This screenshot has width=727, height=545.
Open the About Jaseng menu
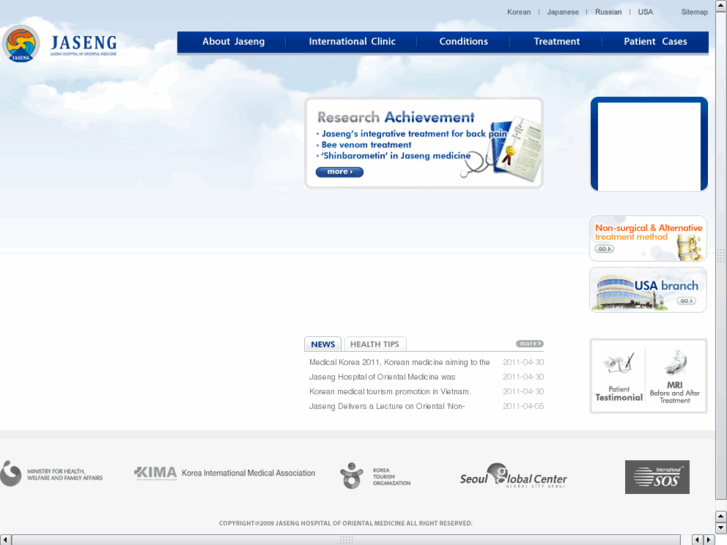tap(233, 42)
